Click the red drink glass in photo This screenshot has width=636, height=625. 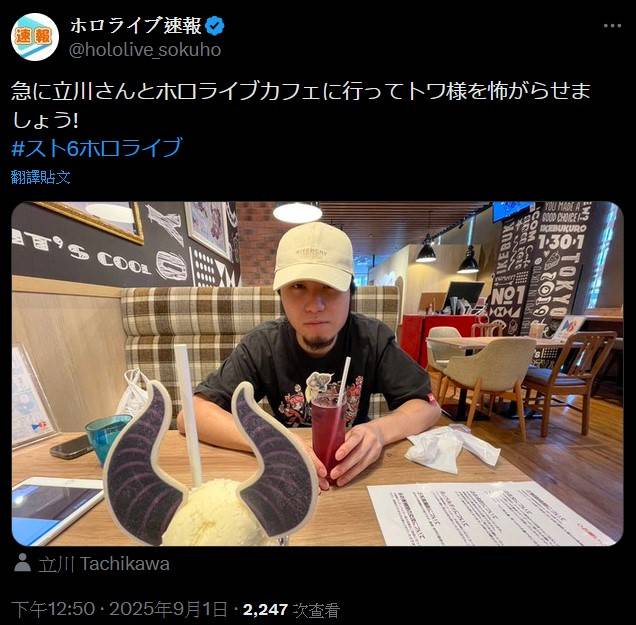(329, 432)
